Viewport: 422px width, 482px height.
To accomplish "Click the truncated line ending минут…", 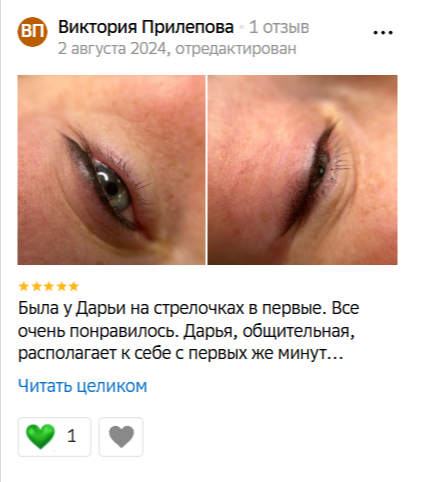I will (x=181, y=354).
